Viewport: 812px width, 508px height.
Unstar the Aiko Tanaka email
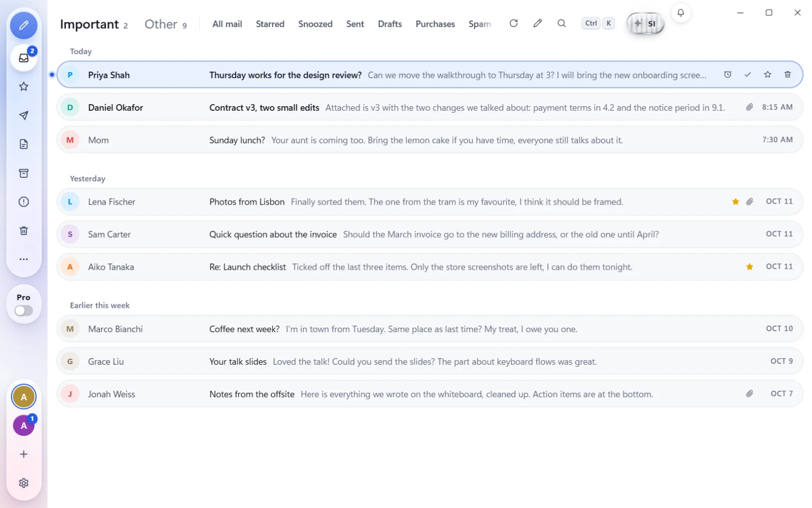pos(750,267)
